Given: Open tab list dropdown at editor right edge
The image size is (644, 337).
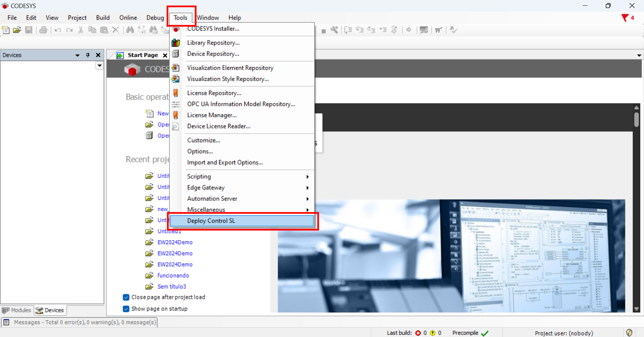Looking at the screenshot, I should click(639, 55).
